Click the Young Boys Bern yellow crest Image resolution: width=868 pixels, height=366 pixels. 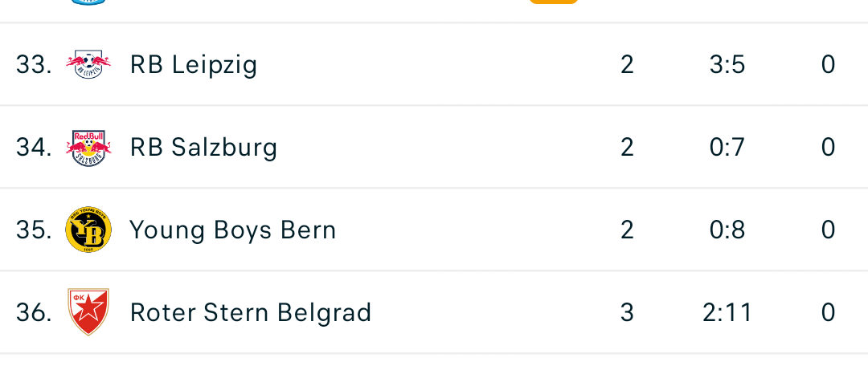pos(88,230)
